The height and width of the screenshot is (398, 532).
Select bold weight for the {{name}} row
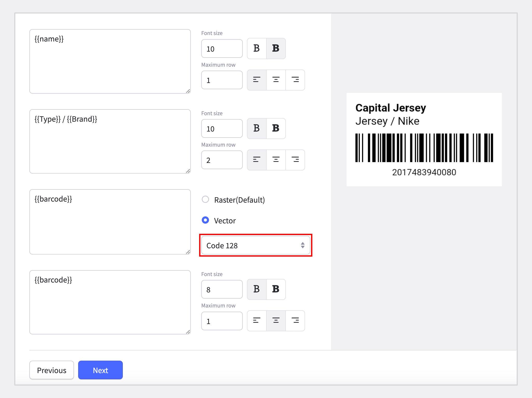(x=276, y=49)
